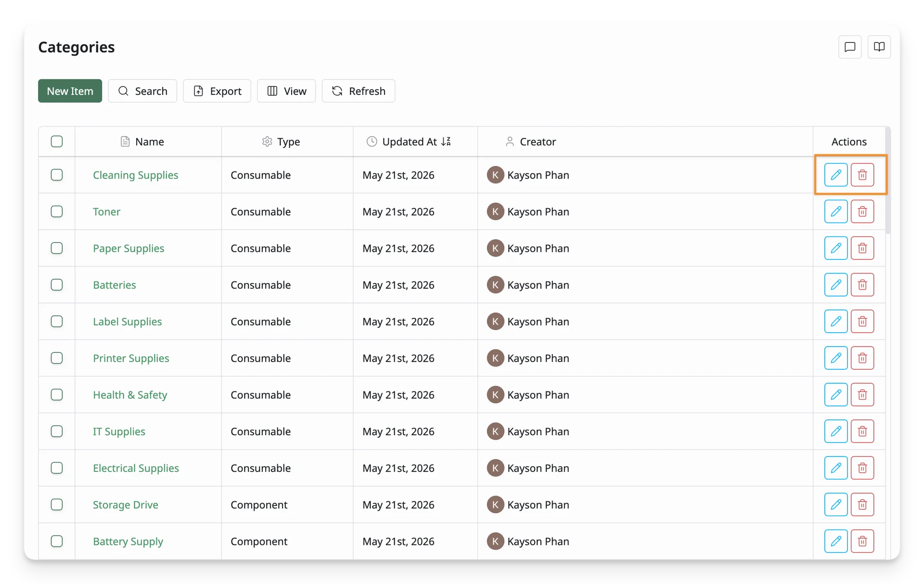Export the categories list
Image resolution: width=924 pixels, height=584 pixels.
tap(217, 91)
